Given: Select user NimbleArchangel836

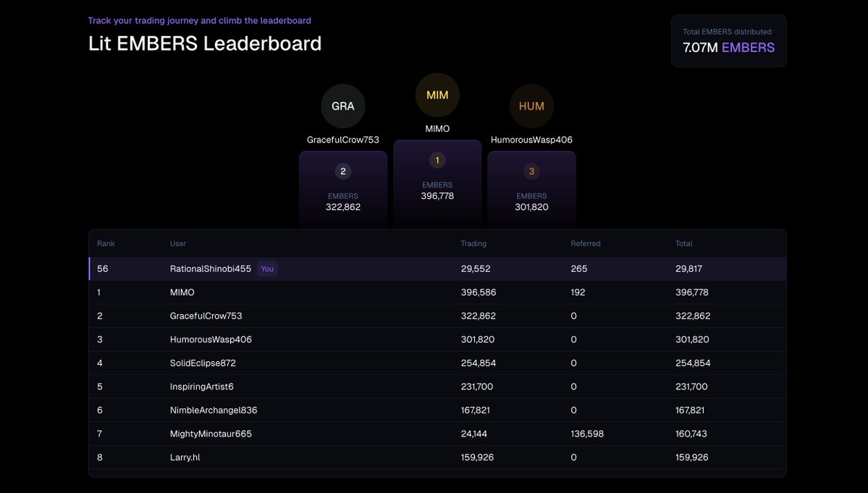Looking at the screenshot, I should pos(214,410).
